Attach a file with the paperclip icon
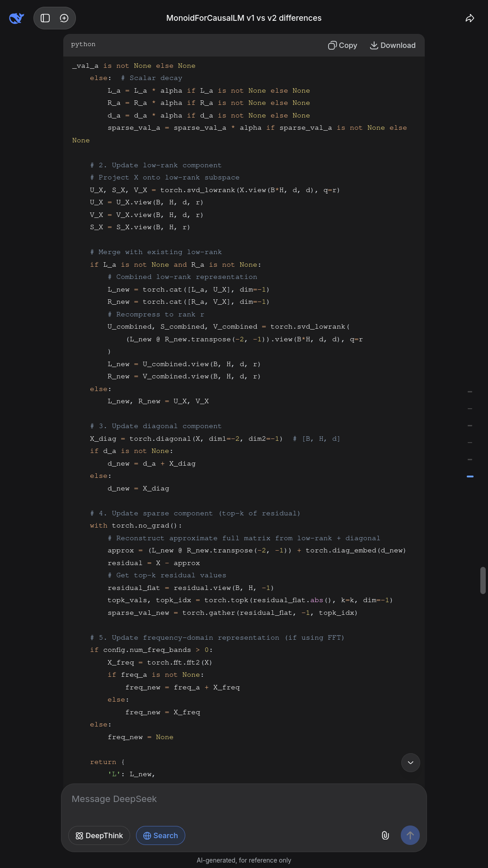The image size is (488, 868). (x=385, y=835)
